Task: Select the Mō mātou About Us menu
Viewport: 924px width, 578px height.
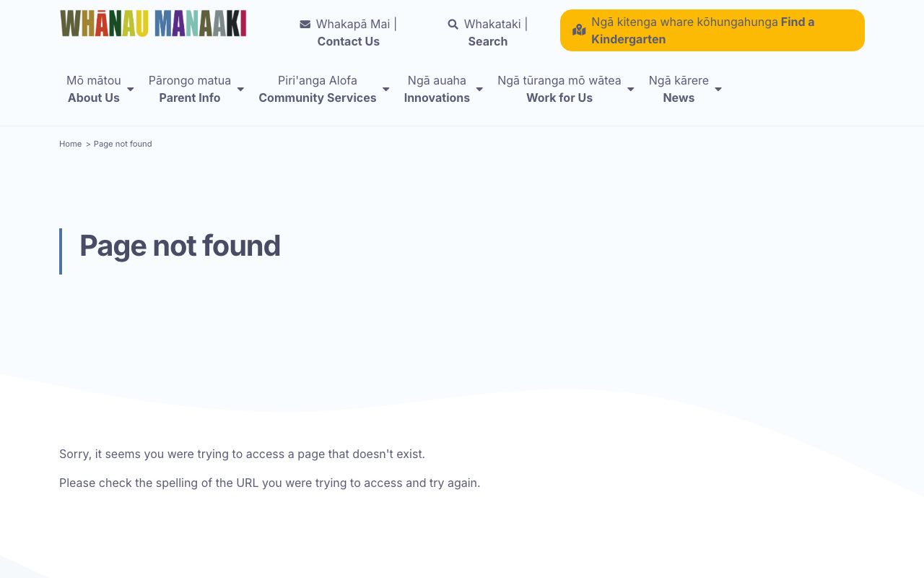Action: (94, 89)
